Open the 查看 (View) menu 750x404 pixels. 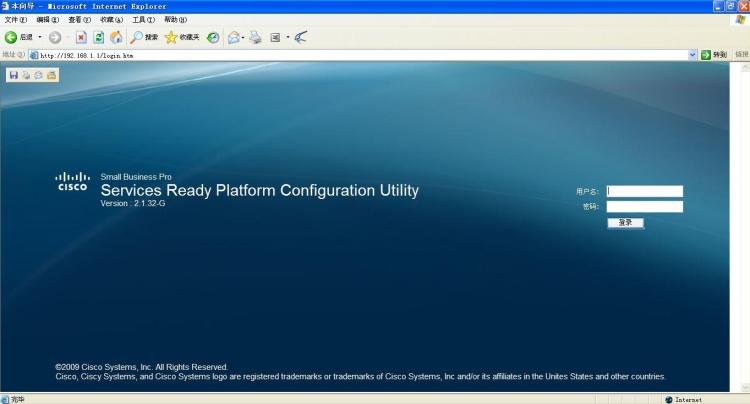tap(79, 20)
